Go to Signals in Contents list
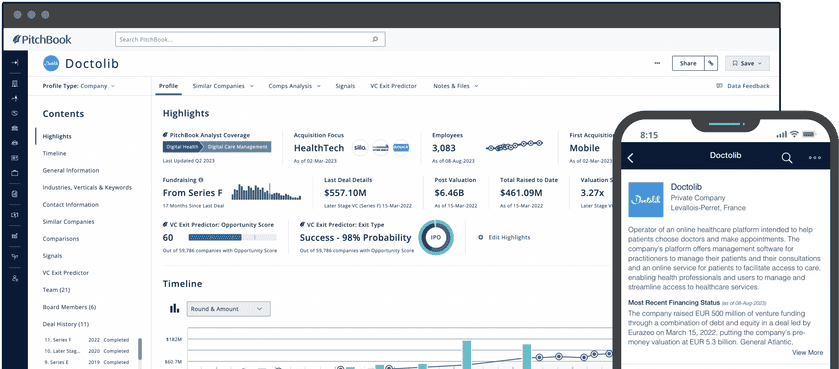This screenshot has width=839, height=369. click(x=52, y=256)
